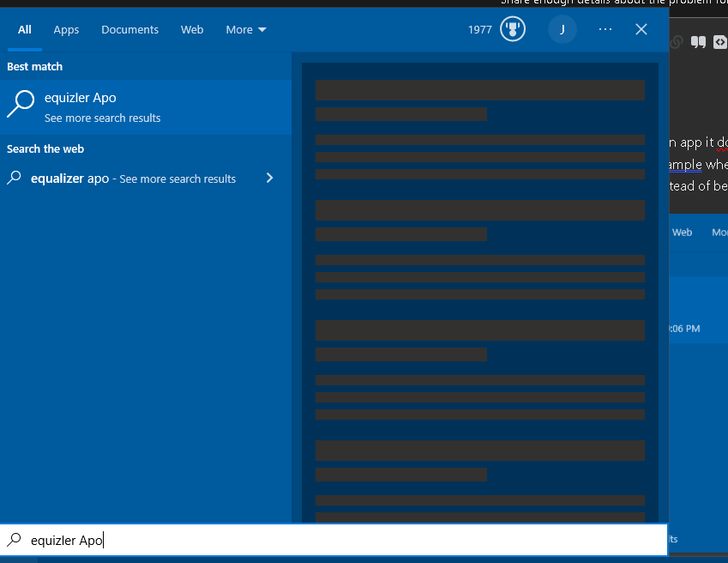Open the three-dot options menu

coord(605,29)
